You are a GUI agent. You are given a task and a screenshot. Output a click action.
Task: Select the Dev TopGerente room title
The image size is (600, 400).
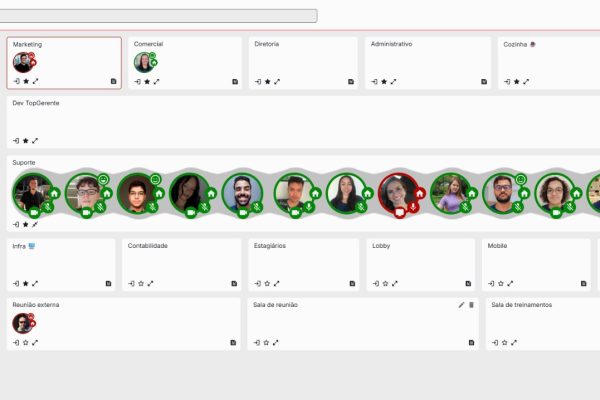(x=36, y=103)
